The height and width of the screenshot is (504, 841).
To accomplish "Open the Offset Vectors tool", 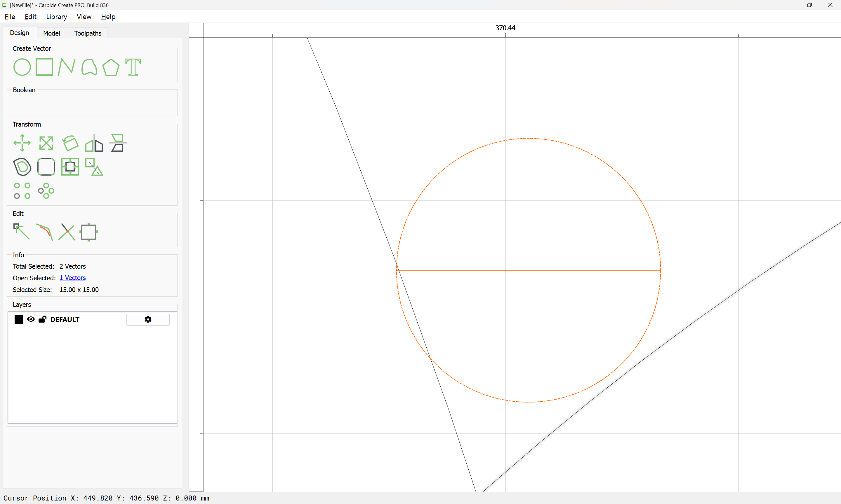I will (x=22, y=167).
